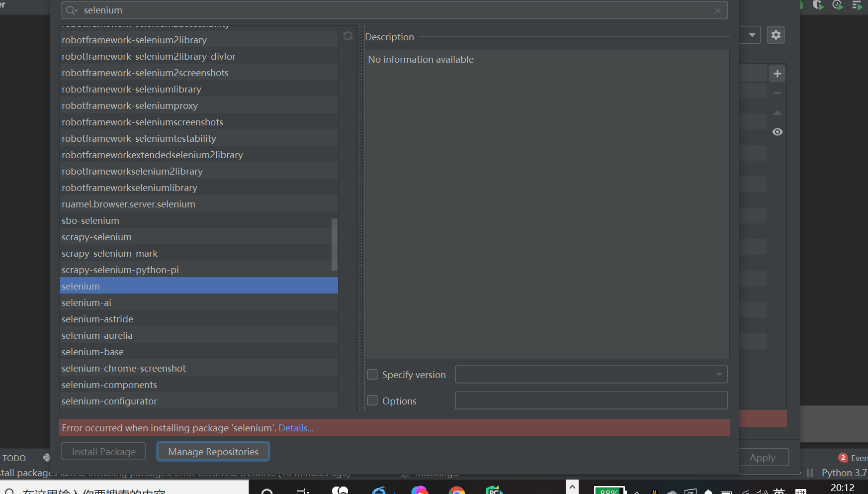Image resolution: width=868 pixels, height=494 pixels.
Task: Pause the indexing background task
Action: [810, 473]
